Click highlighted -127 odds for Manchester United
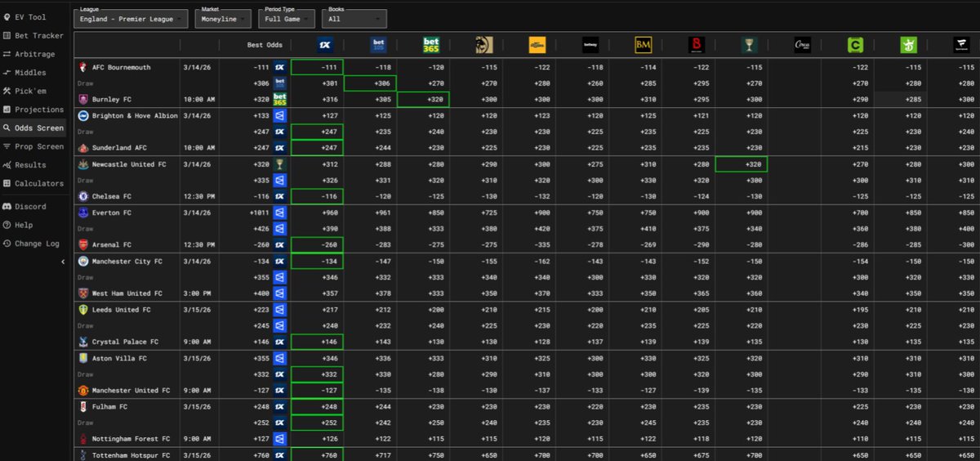 point(317,390)
